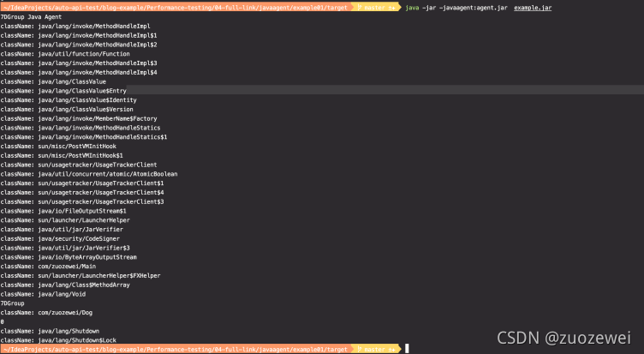
Task: Click the master branch segment in top prompt
Action: [x=375, y=8]
